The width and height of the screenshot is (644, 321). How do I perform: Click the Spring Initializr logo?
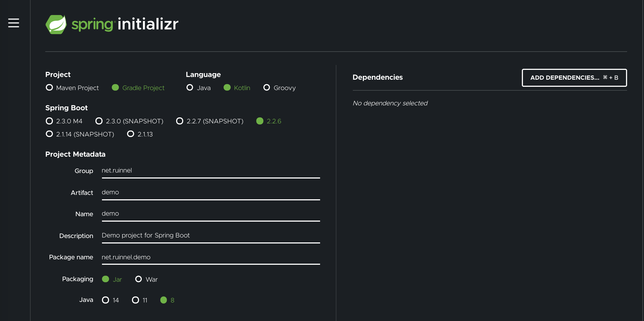click(112, 24)
